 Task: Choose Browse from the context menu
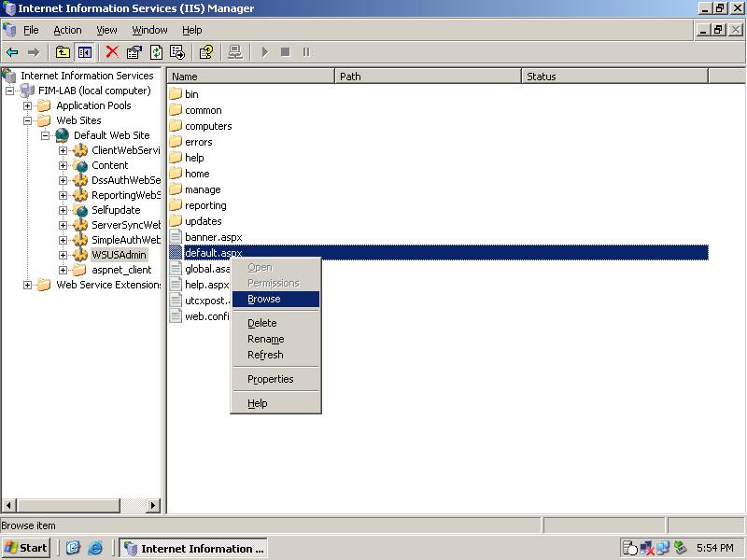(275, 299)
